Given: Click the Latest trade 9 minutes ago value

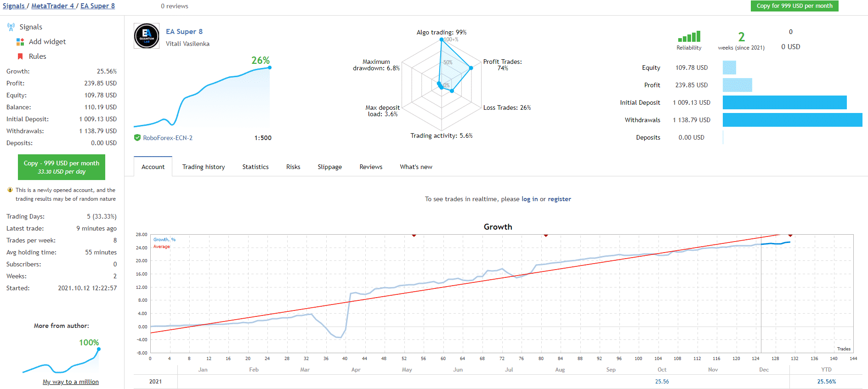Looking at the screenshot, I should tap(96, 228).
